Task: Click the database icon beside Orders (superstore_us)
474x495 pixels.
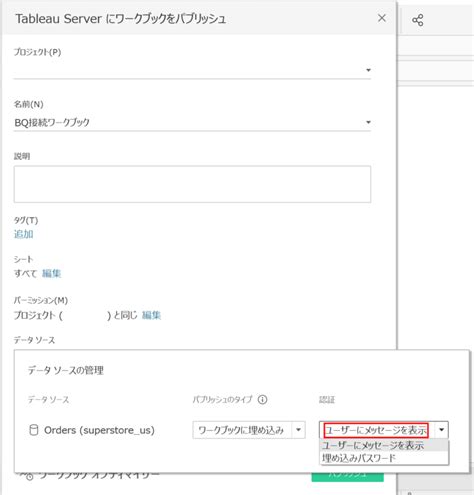Action: point(34,430)
